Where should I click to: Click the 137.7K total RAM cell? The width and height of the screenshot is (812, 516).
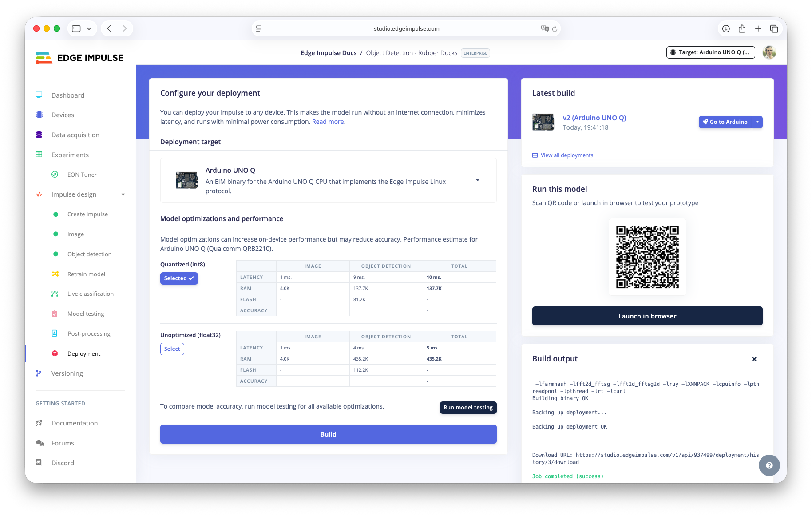pyautogui.click(x=459, y=288)
